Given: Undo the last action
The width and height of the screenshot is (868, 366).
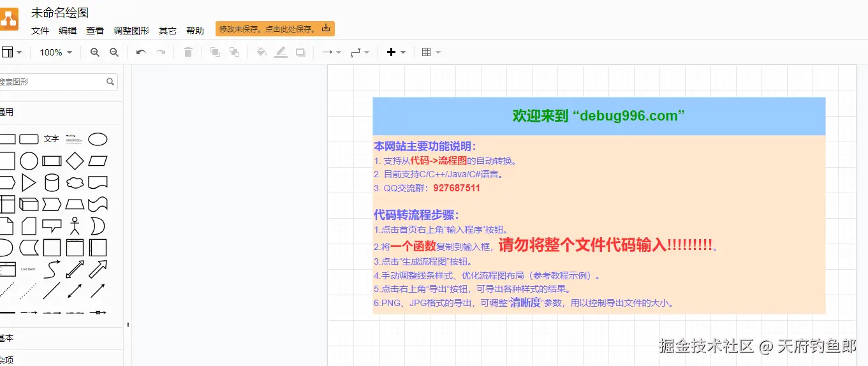Looking at the screenshot, I should click(x=141, y=52).
